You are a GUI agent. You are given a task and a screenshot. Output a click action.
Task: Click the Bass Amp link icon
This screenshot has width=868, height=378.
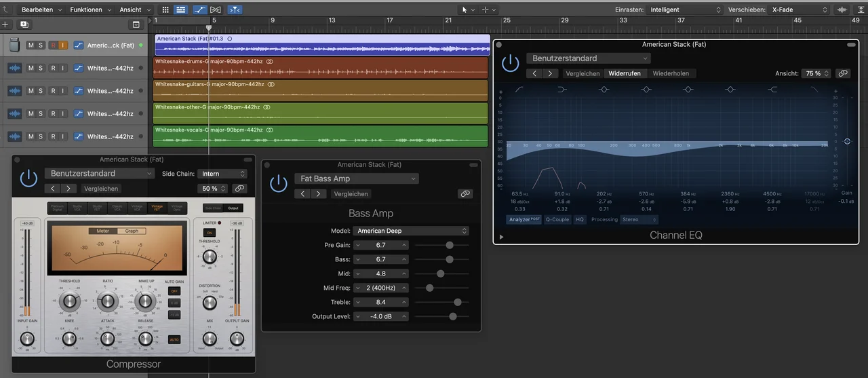tap(465, 193)
